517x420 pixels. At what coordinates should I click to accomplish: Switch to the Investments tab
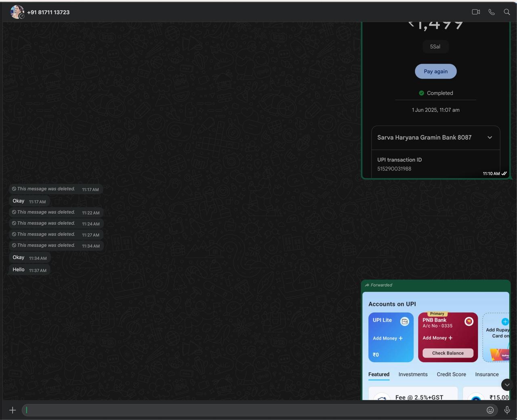tap(413, 374)
